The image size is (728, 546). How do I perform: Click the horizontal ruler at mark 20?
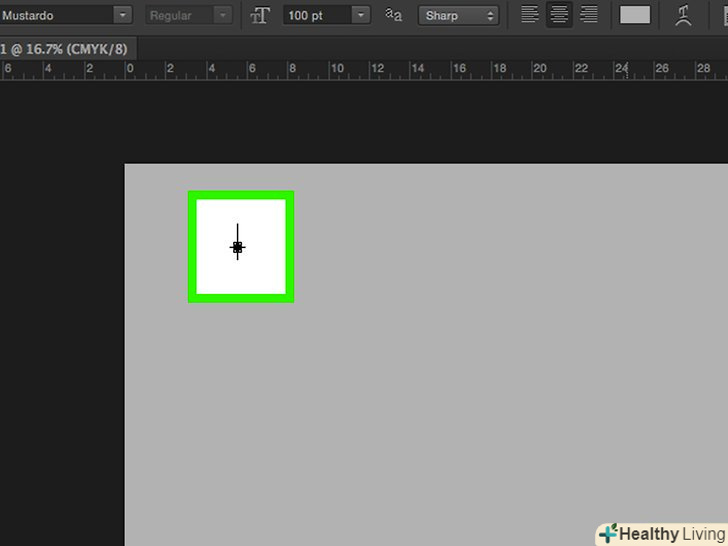pyautogui.click(x=539, y=69)
